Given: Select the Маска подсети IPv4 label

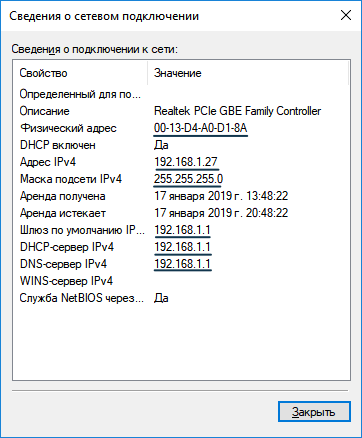Looking at the screenshot, I should coord(71,179).
